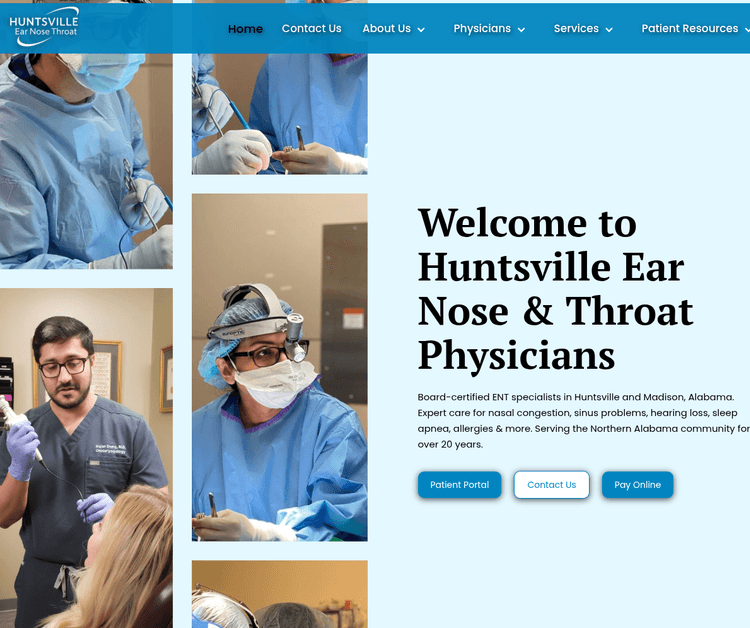Go to Contact Us in navigation bar
This screenshot has height=628, width=750.
click(x=311, y=29)
